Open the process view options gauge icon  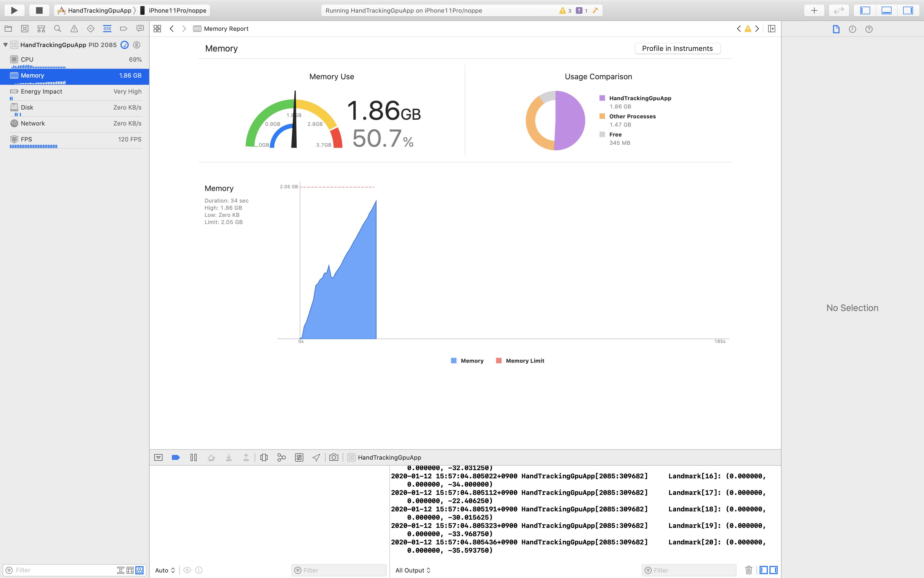click(125, 45)
